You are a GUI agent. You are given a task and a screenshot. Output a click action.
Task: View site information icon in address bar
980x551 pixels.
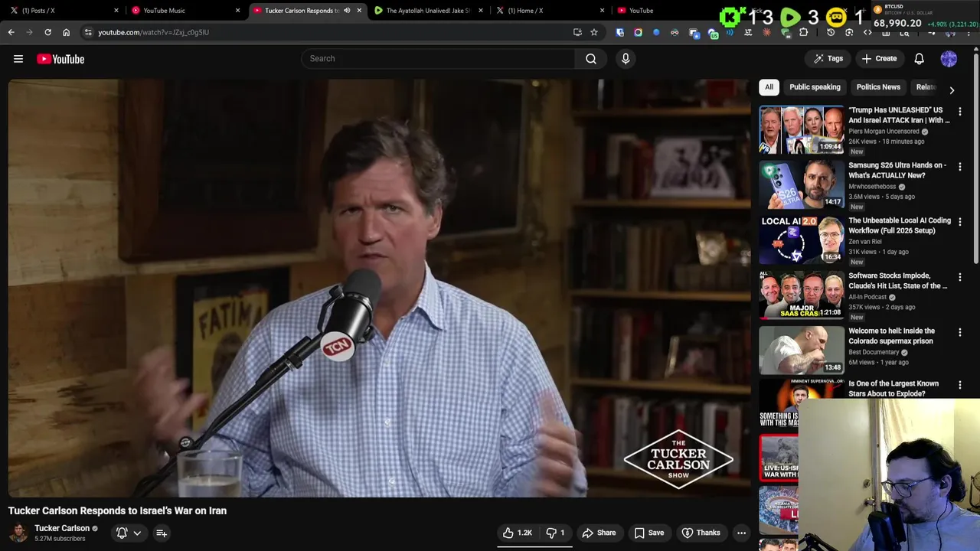[88, 32]
